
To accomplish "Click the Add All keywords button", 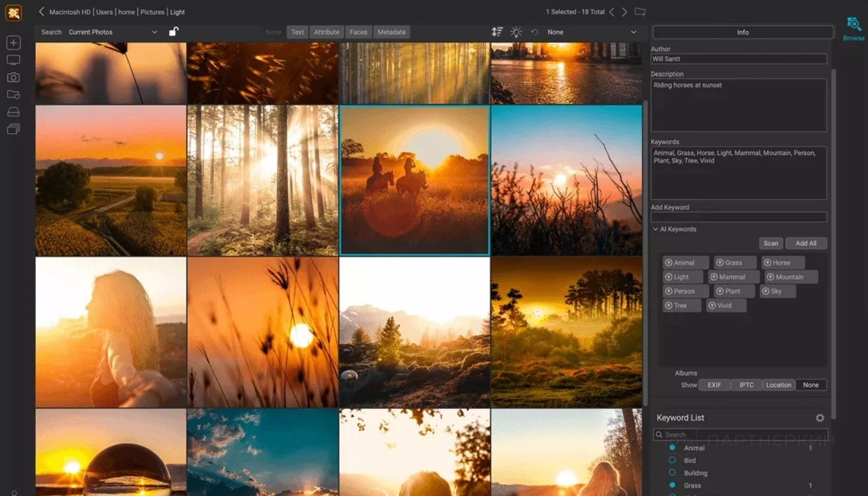I will pyautogui.click(x=806, y=243).
